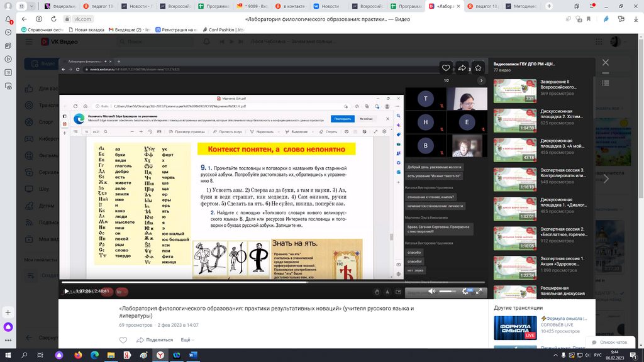This screenshot has width=644, height=362.
Task: Open Microsoft Word from the taskbar
Action: click(x=192, y=355)
